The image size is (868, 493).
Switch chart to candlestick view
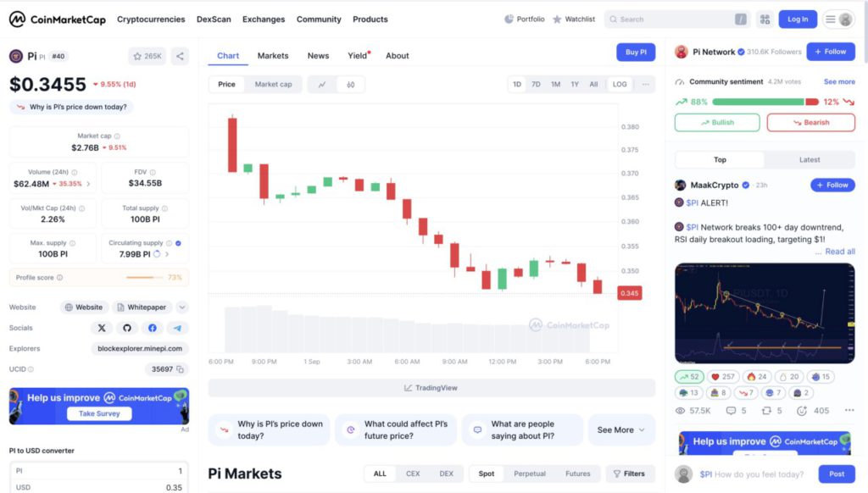(x=350, y=85)
